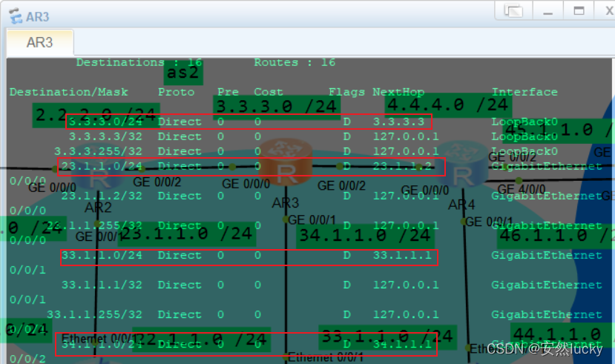Click the AR3 router icon in the title bar
The width and height of the screenshot is (615, 364).
(16, 16)
